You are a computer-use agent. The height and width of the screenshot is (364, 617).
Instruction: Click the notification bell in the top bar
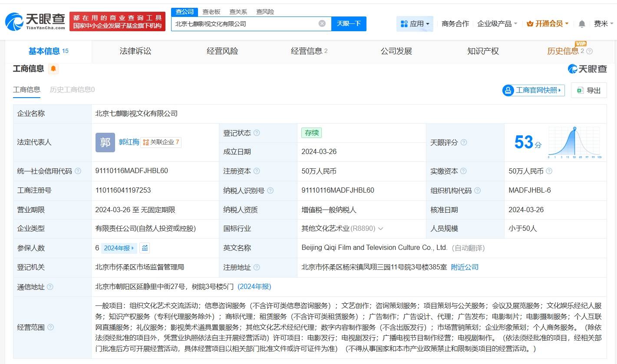click(582, 24)
